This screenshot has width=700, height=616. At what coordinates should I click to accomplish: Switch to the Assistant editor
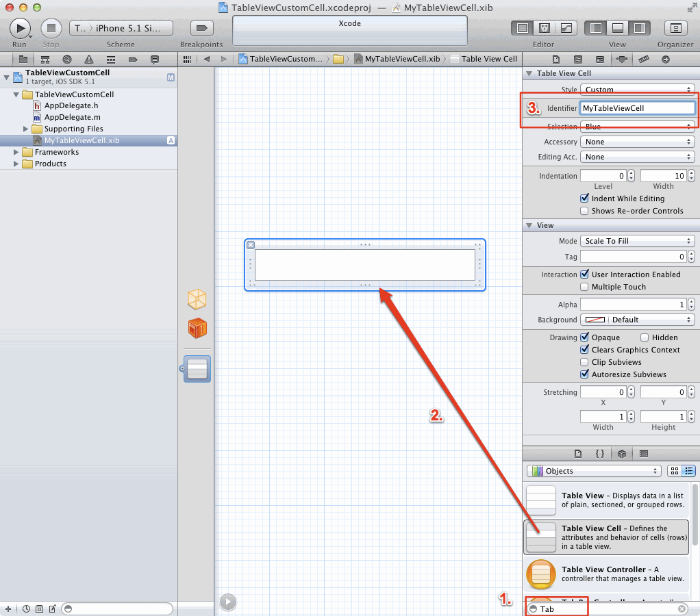[x=545, y=28]
